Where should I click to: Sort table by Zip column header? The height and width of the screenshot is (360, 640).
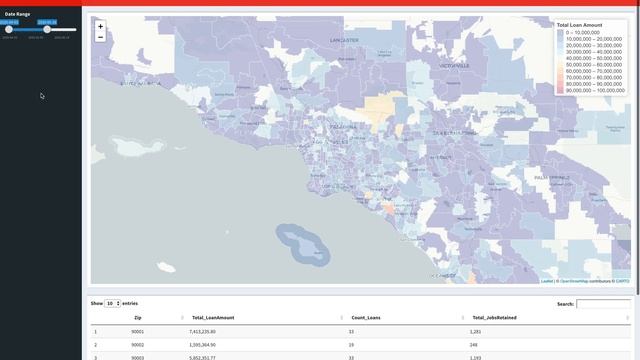[x=138, y=318]
